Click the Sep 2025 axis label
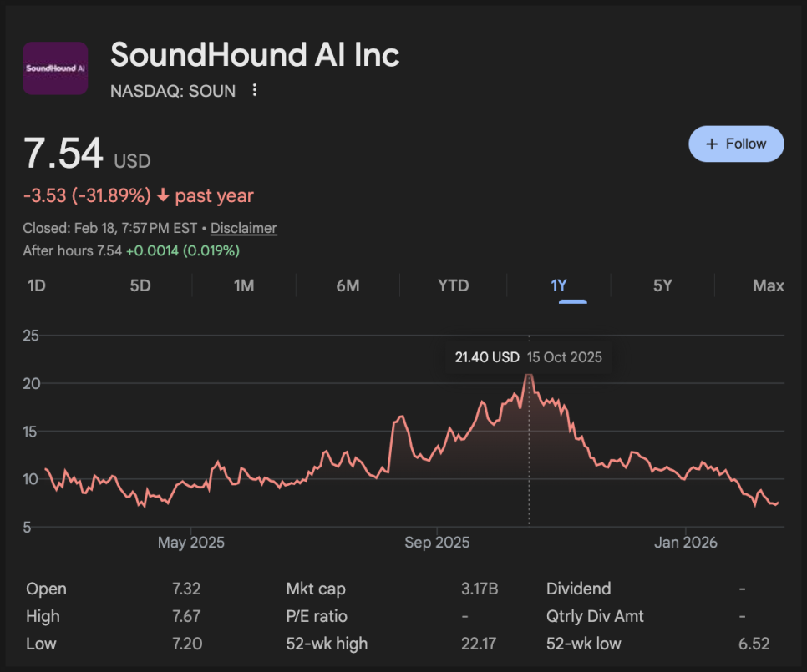The width and height of the screenshot is (807, 672). [437, 543]
